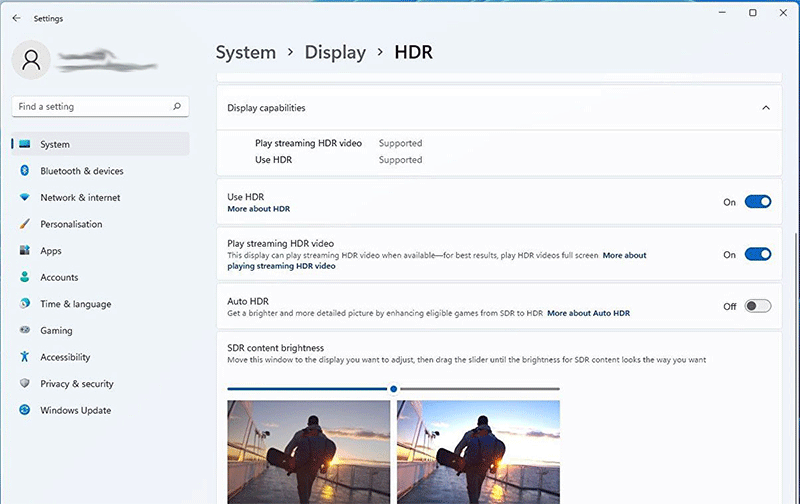Open the More about Auto HDR link
Viewport: 800px width, 504px height.
click(x=588, y=313)
